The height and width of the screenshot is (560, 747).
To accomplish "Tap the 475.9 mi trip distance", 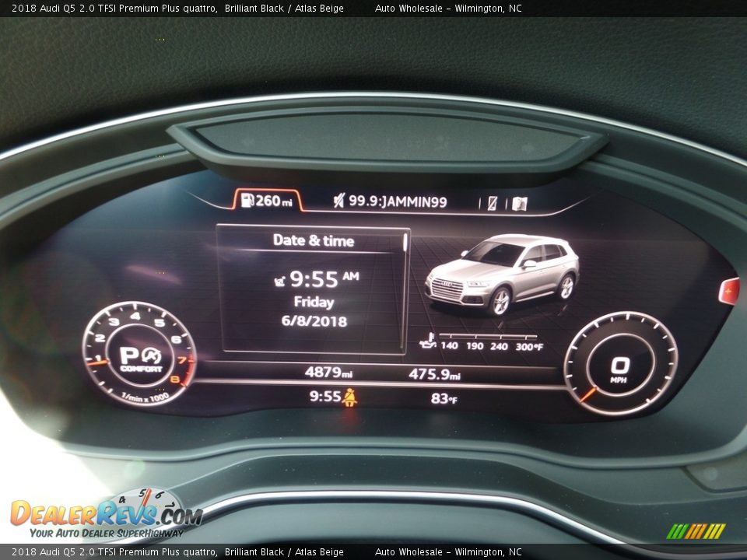I will click(434, 374).
